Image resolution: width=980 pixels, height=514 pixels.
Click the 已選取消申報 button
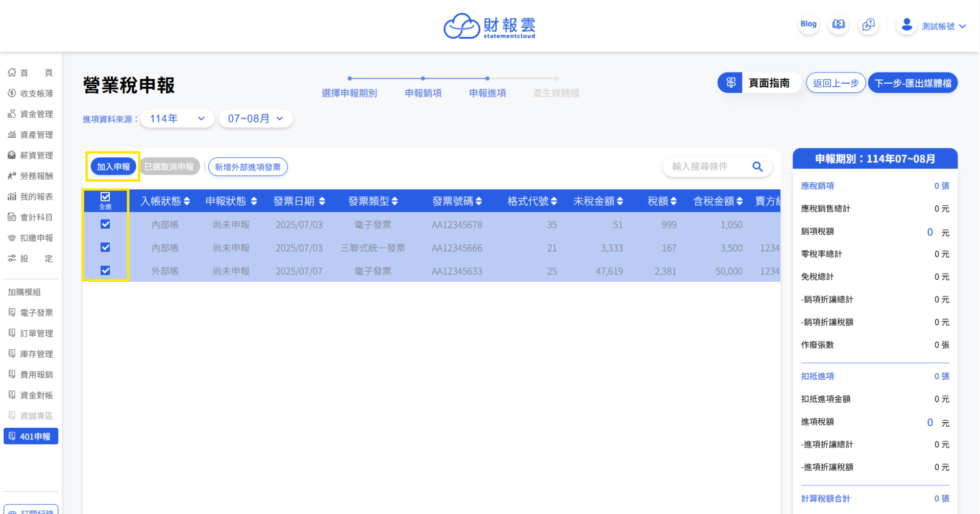(x=169, y=166)
